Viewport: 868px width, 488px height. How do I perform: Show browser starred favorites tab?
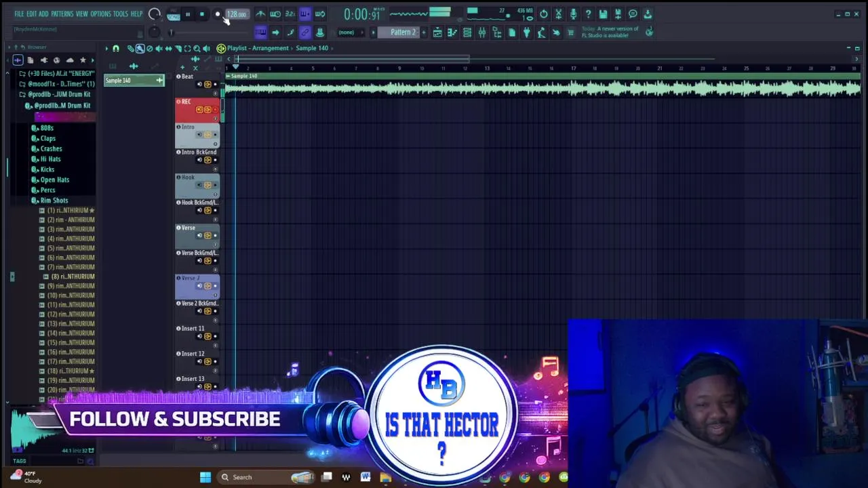(x=83, y=60)
